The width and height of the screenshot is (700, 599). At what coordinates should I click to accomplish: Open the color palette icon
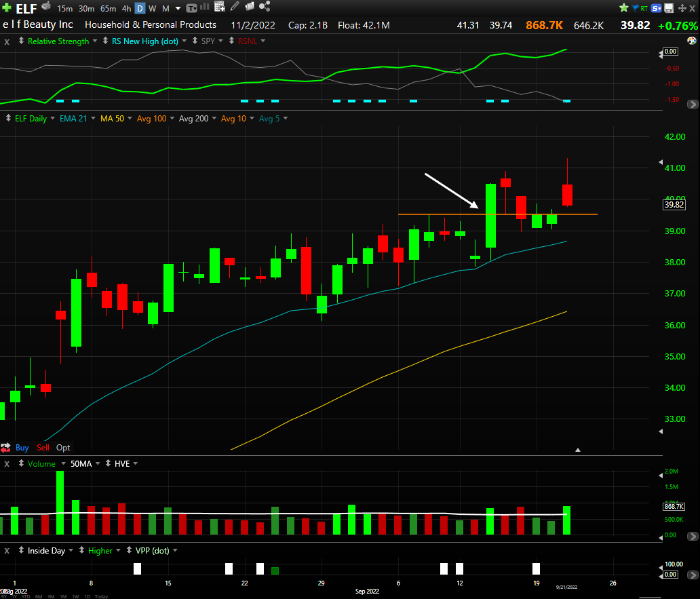tap(691, 41)
